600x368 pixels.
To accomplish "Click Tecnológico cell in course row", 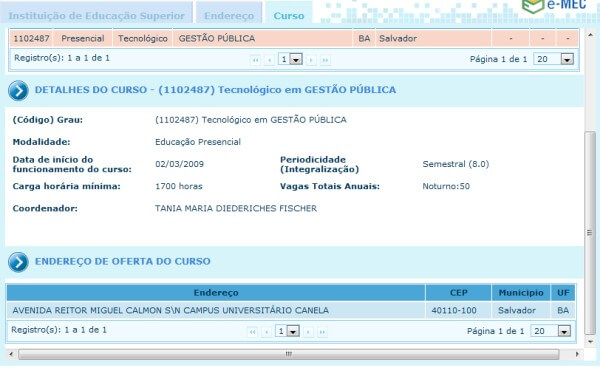I will (x=143, y=39).
